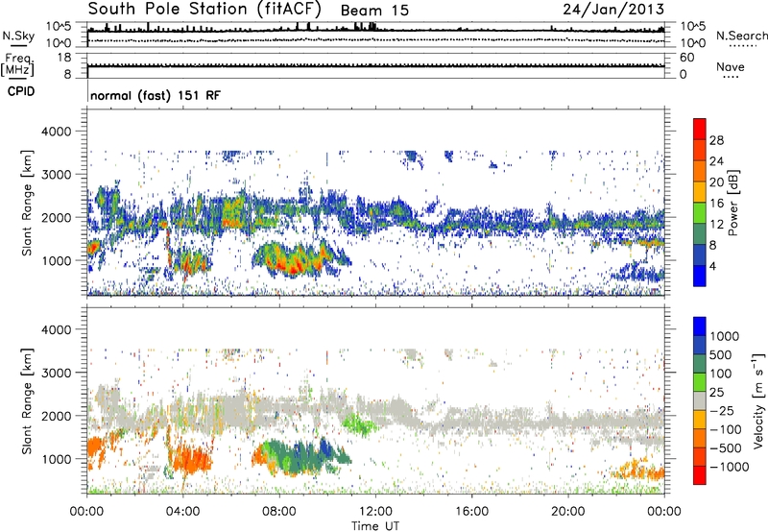Click the '4000' tick on the power panel
Screen dimensions: 768x532
coord(56,132)
